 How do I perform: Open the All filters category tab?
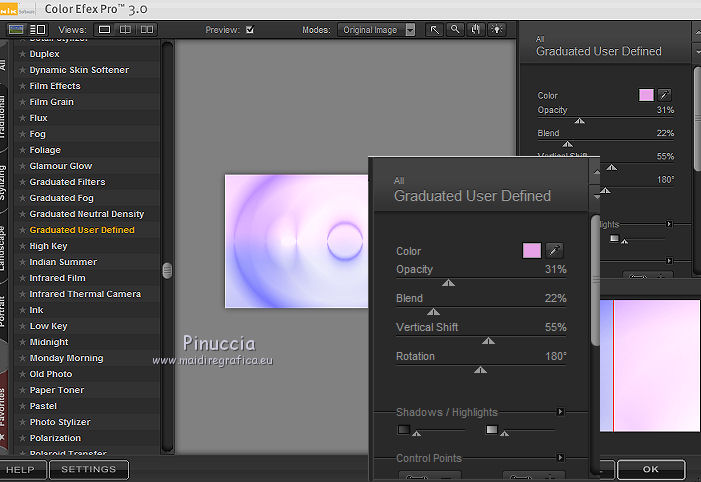point(3,64)
